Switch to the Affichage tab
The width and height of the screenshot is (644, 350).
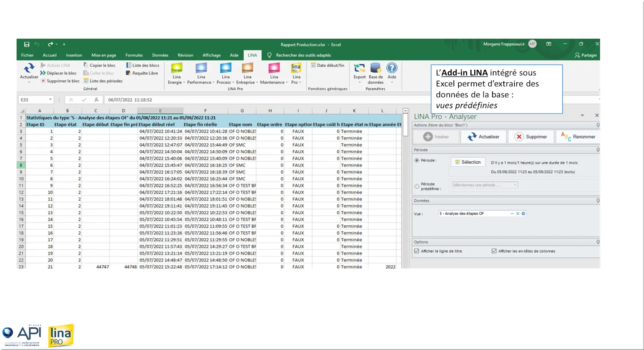[x=211, y=55]
